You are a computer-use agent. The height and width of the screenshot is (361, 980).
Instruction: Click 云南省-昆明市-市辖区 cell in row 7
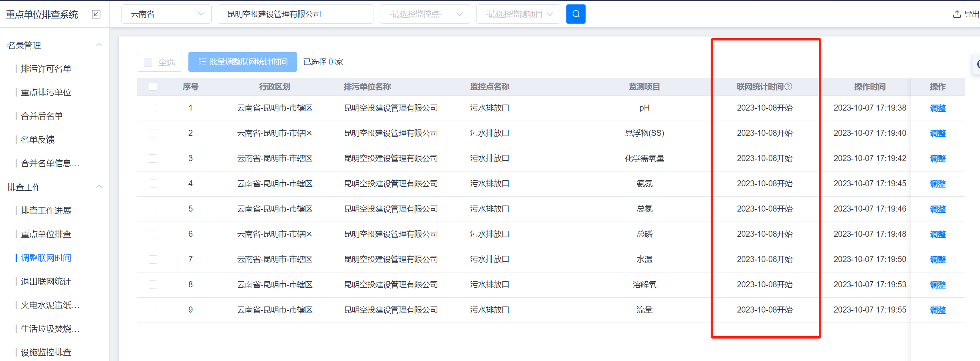click(x=275, y=259)
